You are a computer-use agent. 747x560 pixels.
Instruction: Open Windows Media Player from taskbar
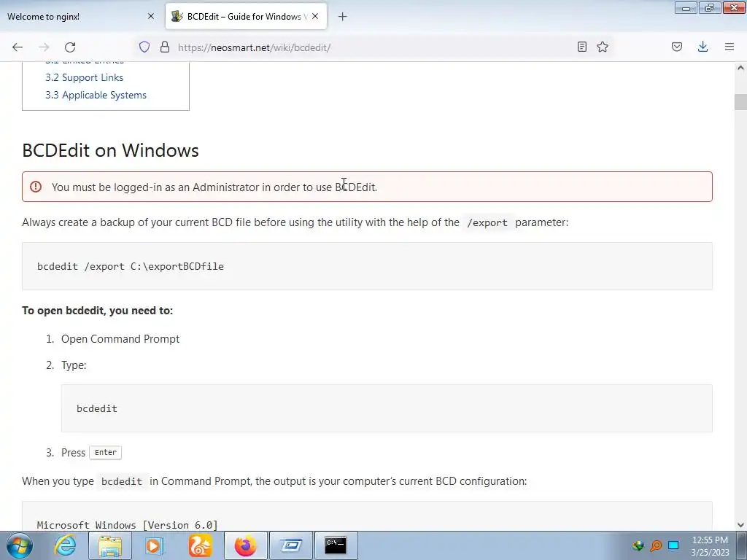155,545
